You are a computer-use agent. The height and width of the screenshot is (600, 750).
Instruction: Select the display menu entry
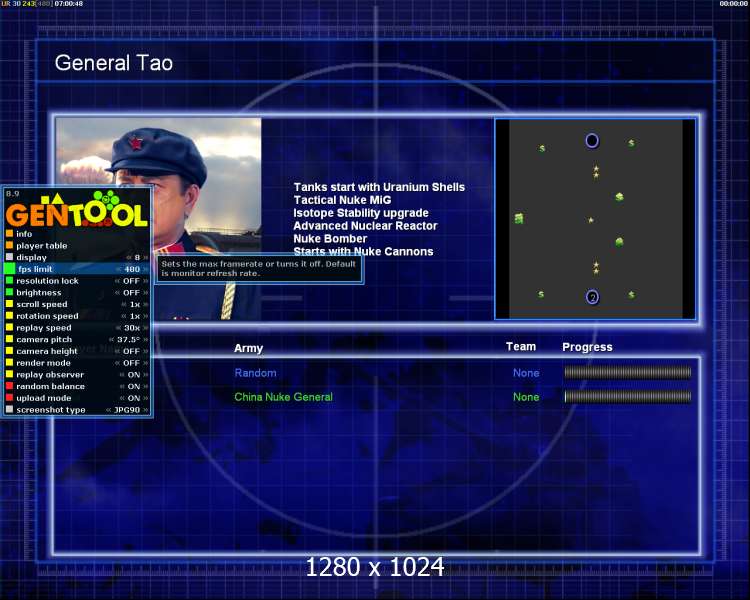pos(31,257)
